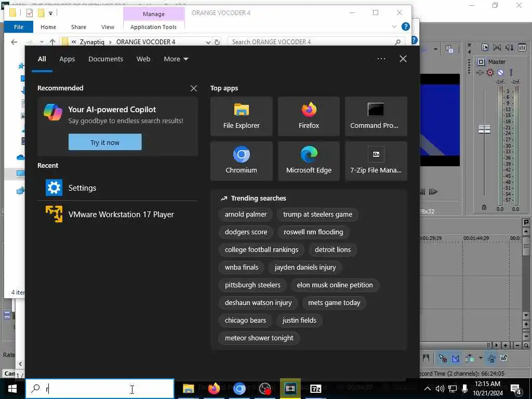Toggle ignore event grouping icon
This screenshot has height=399, width=532.
(x=504, y=358)
